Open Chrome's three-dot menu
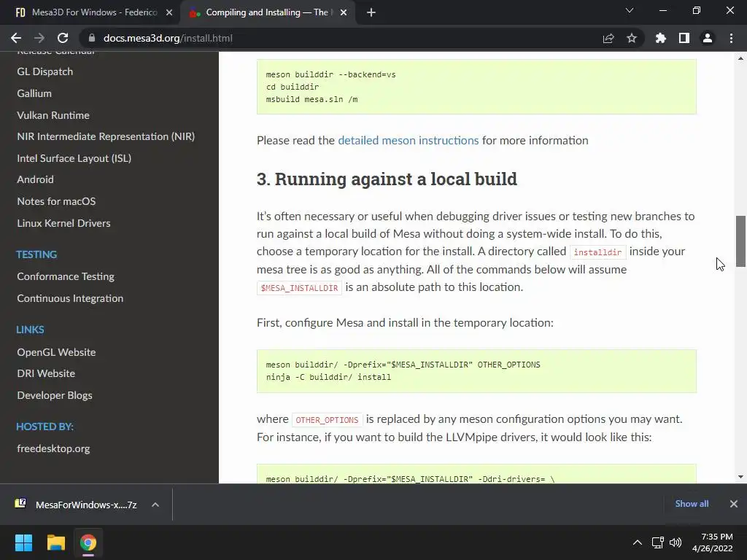This screenshot has height=560, width=747. point(731,38)
